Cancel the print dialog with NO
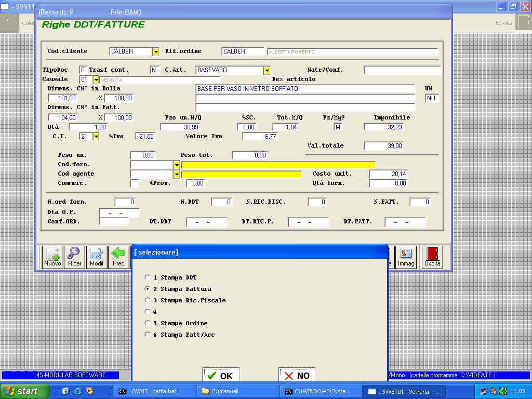 297,375
